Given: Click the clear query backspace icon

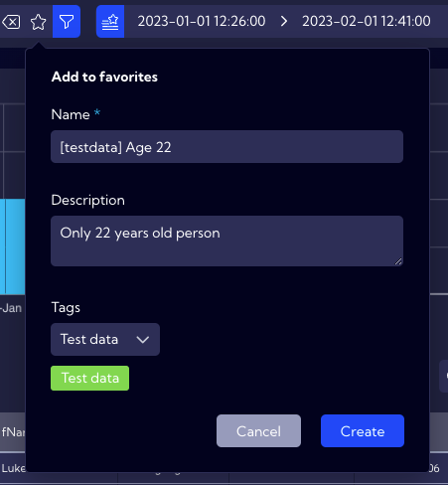Looking at the screenshot, I should pos(11,22).
